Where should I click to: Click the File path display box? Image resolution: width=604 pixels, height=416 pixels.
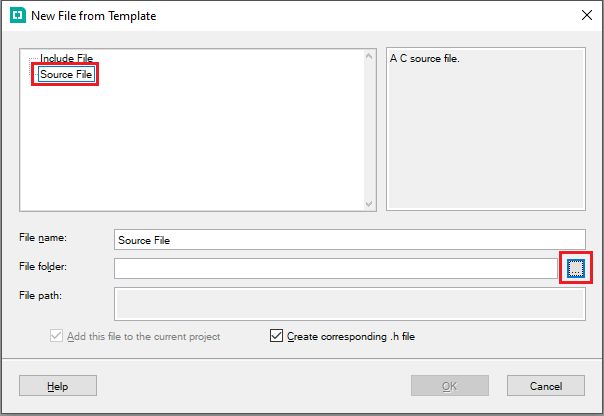click(x=350, y=304)
